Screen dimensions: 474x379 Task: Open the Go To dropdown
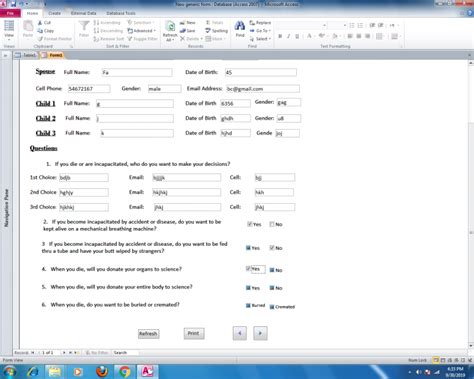click(260, 31)
